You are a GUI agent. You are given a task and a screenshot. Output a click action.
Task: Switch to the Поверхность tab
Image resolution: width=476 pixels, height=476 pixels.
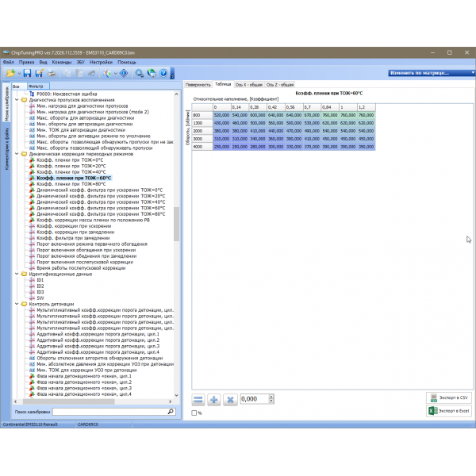(198, 84)
